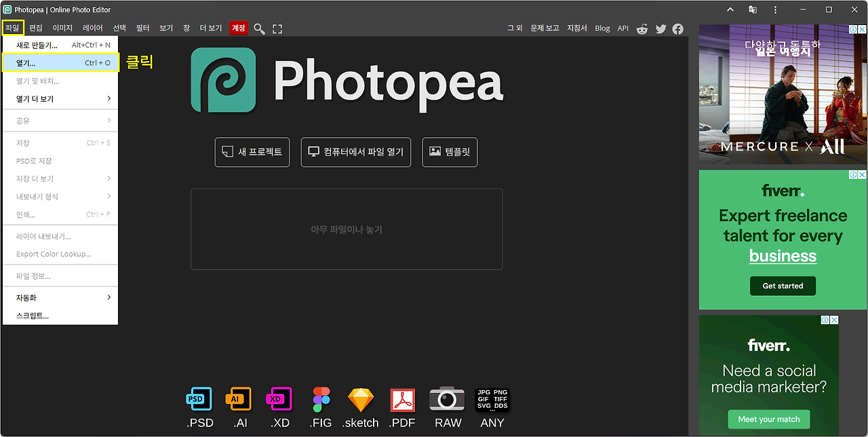868x437 pixels.
Task: Open the 레이어 menu
Action: [93, 28]
